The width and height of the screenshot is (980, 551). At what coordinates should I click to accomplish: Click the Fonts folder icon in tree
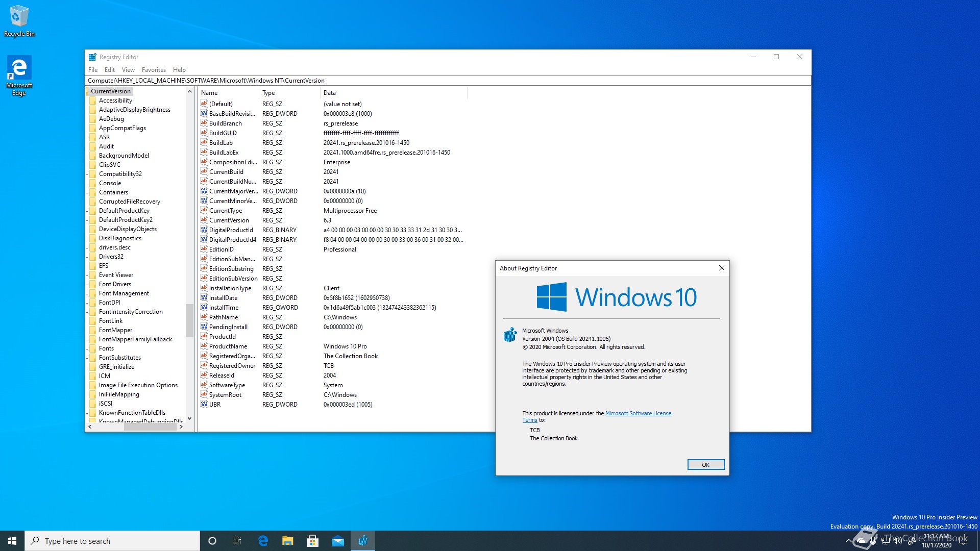(x=93, y=348)
